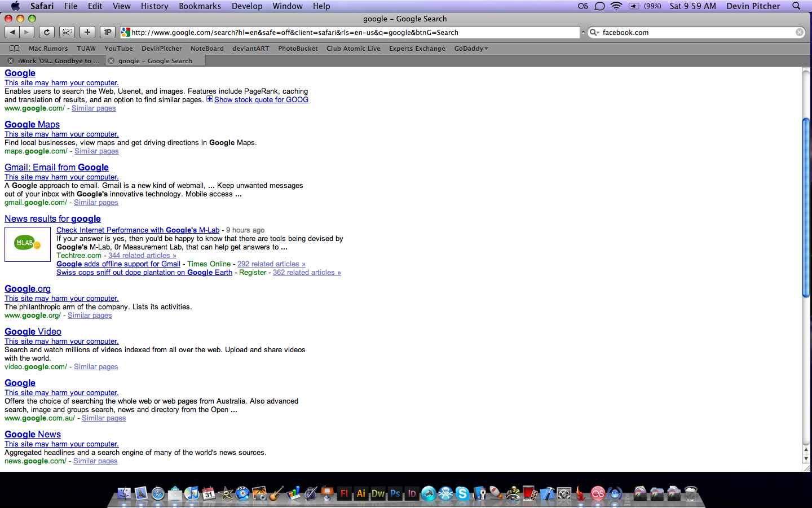The image size is (812, 508).
Task: Open Swiss cops sniff out dope plantation article
Action: coord(144,272)
